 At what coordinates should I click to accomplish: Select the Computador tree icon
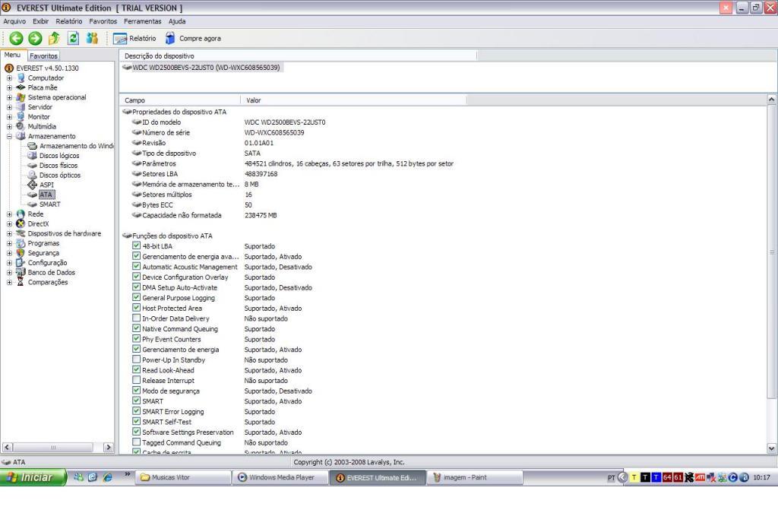tap(21, 78)
